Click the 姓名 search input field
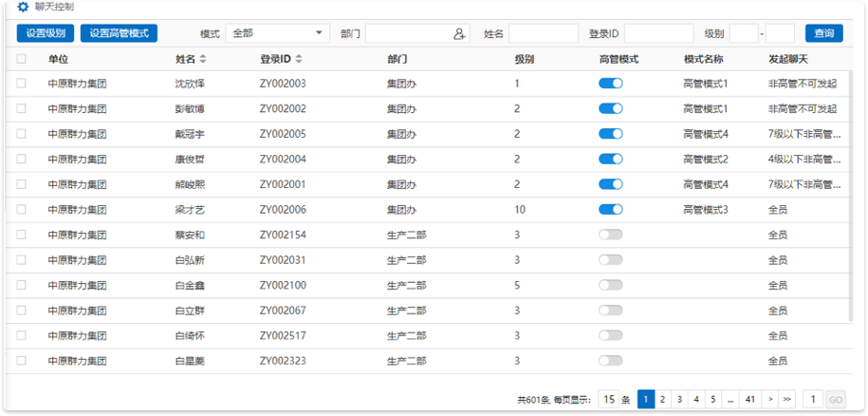This screenshot has height=416, width=868. pyautogui.click(x=543, y=33)
